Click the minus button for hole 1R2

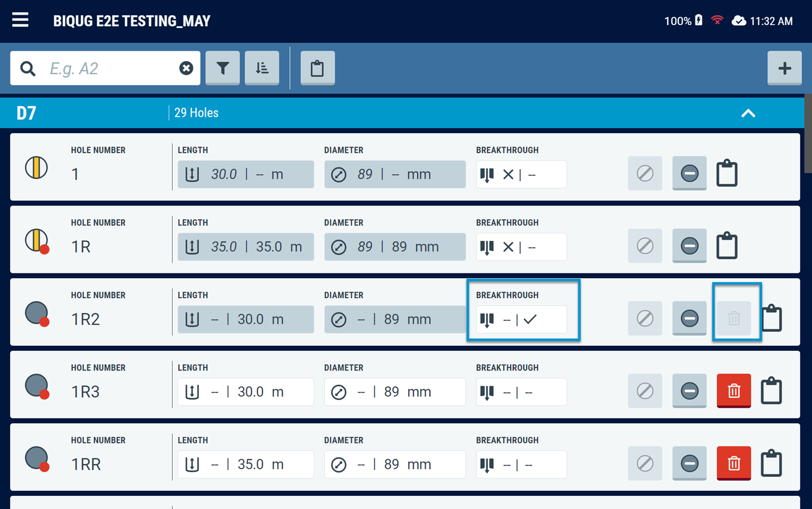[689, 318]
